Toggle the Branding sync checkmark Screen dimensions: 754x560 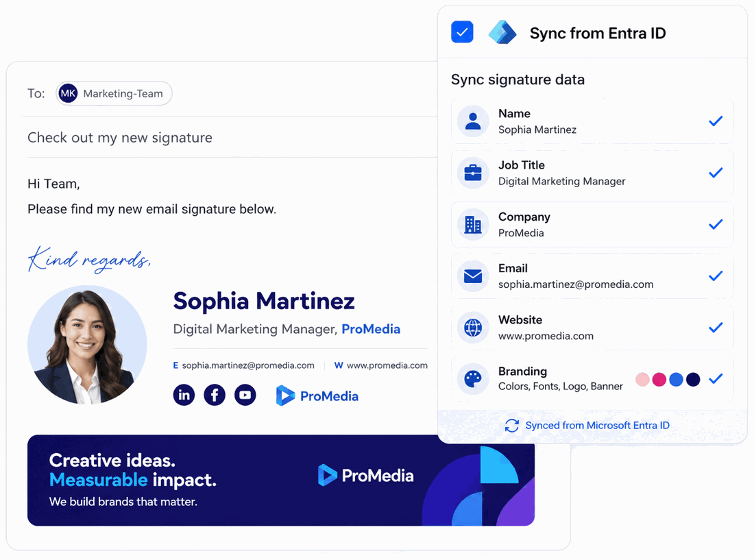point(716,379)
